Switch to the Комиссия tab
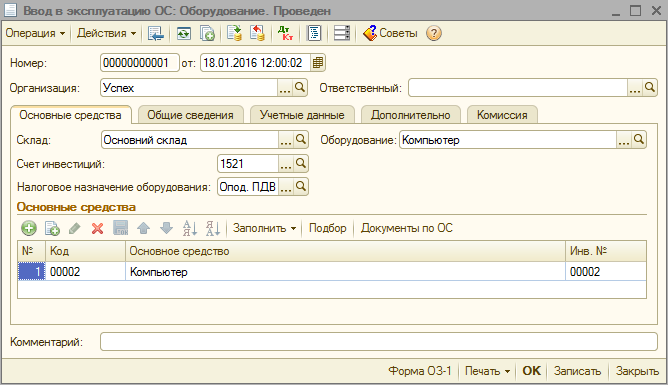 click(x=502, y=115)
